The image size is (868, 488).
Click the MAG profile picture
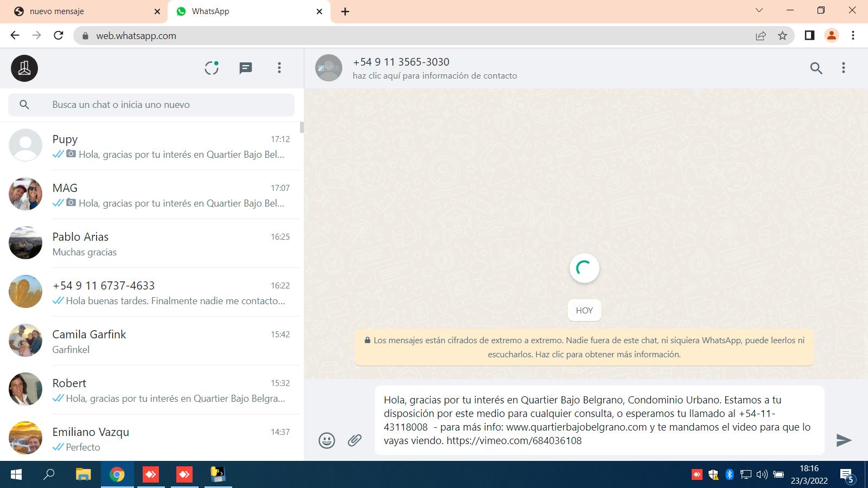(x=25, y=194)
